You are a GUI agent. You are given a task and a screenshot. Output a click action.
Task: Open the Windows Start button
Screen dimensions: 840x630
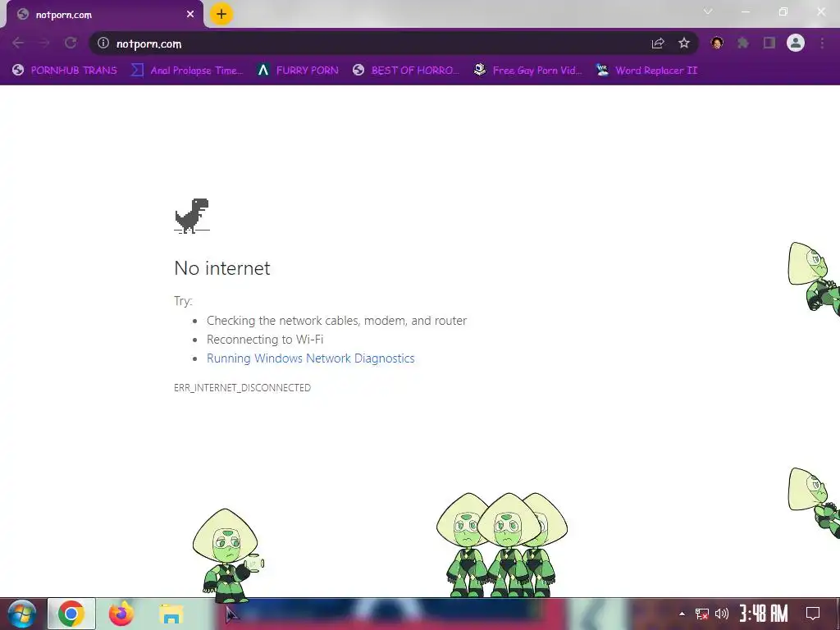point(22,614)
